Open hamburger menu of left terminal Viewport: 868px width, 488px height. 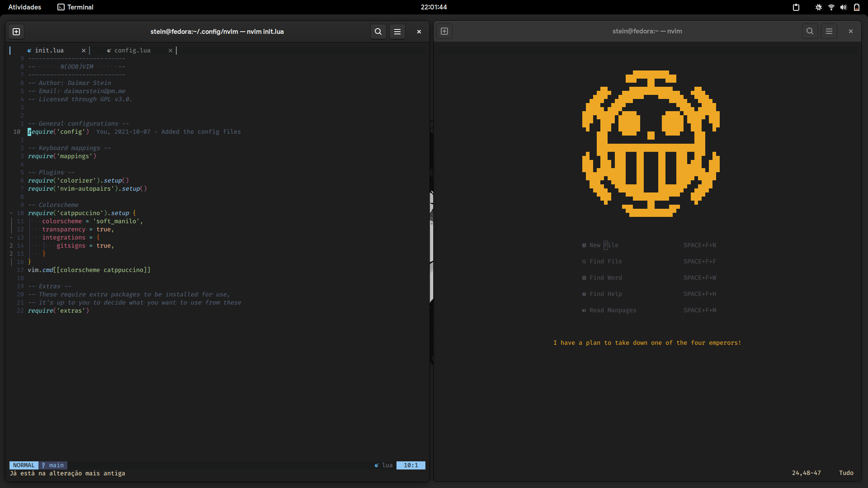397,32
